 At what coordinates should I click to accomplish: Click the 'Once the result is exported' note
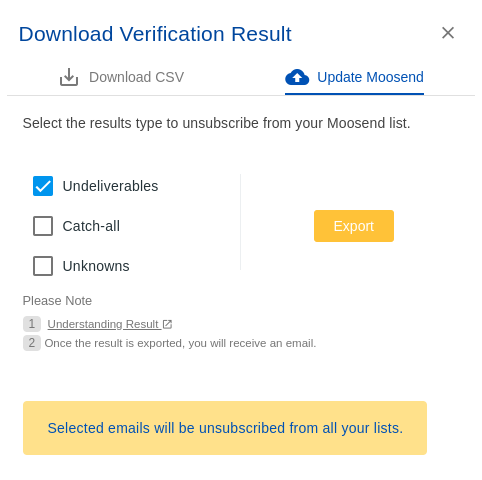[180, 343]
